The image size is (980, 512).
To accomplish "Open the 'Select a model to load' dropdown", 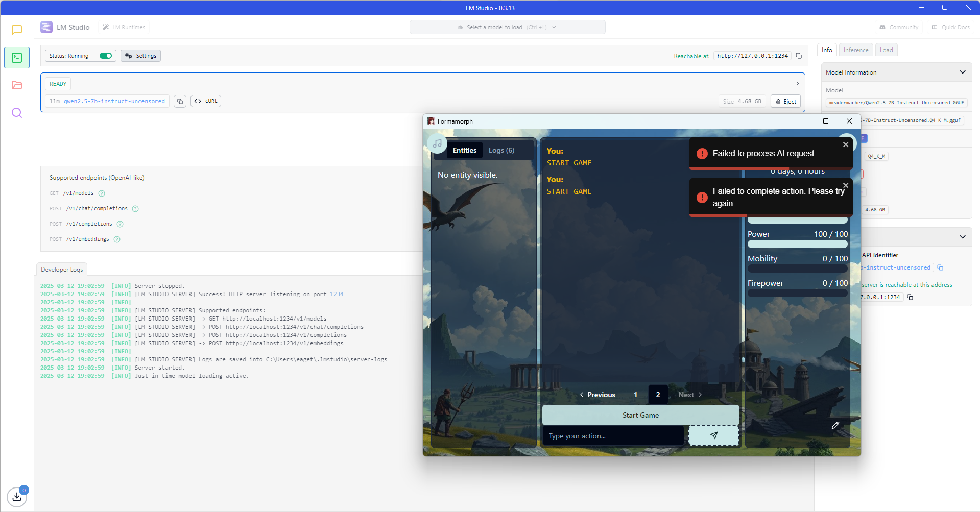I will (507, 27).
